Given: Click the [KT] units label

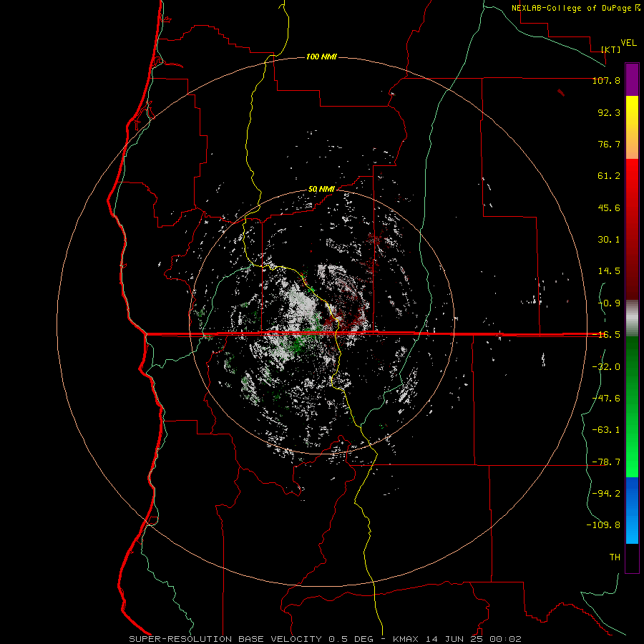Looking at the screenshot, I should (x=611, y=49).
